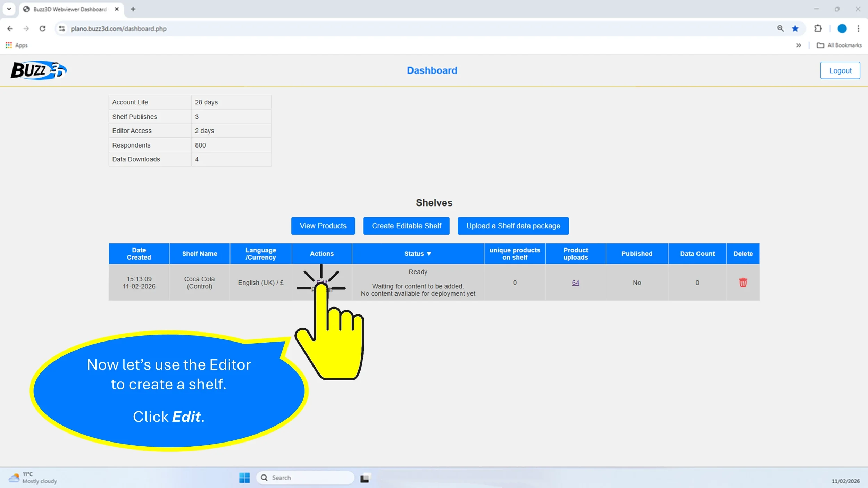868x488 pixels.
Task: Click the zoom magnifier in address bar
Action: click(x=780, y=28)
